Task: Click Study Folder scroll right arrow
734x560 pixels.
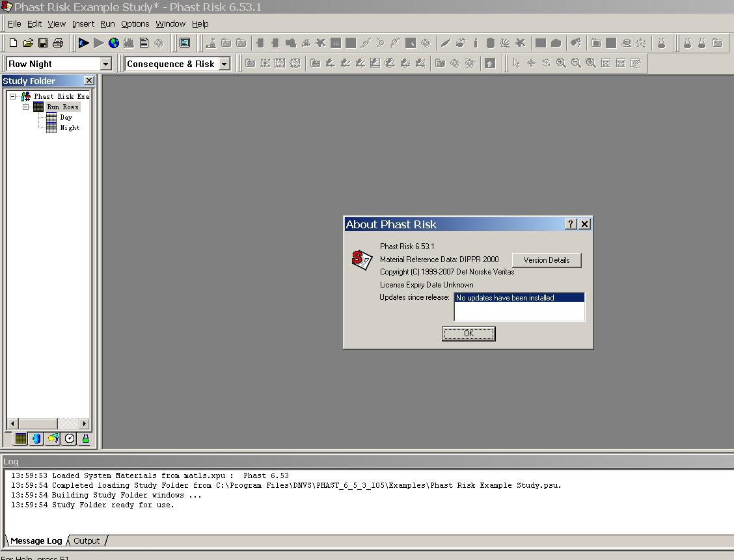Action: (84, 424)
